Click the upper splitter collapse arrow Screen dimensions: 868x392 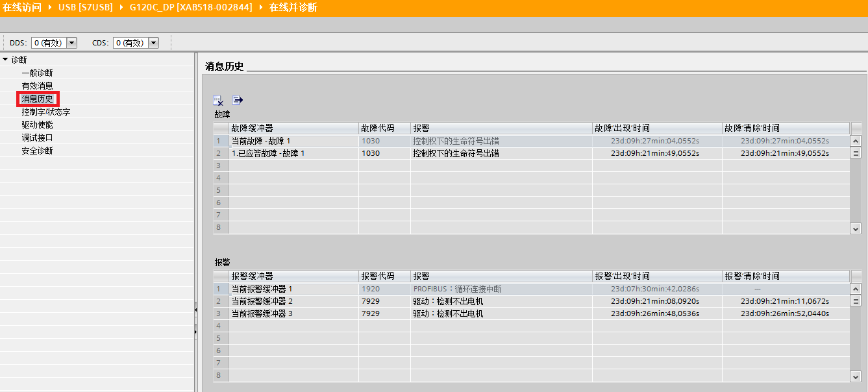click(x=195, y=311)
